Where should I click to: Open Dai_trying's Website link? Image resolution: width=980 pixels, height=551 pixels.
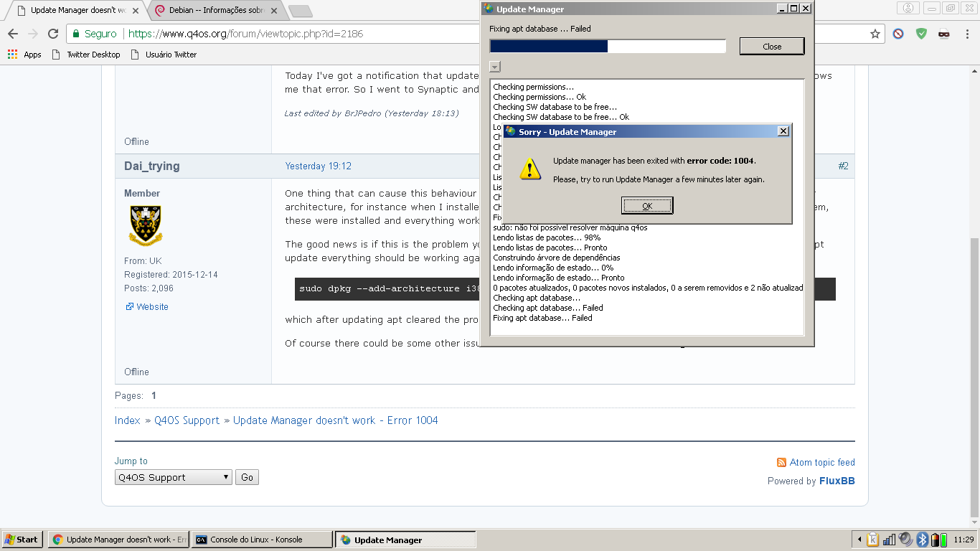(x=152, y=306)
